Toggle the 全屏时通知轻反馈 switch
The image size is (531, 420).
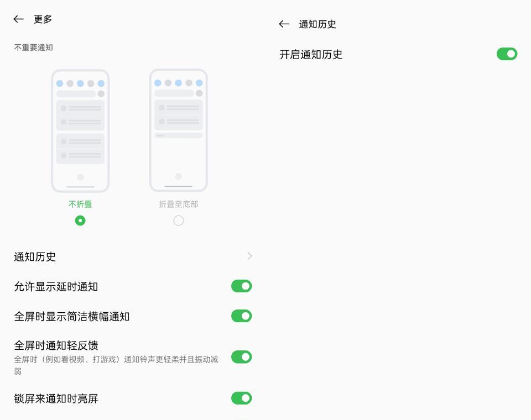[x=242, y=356]
